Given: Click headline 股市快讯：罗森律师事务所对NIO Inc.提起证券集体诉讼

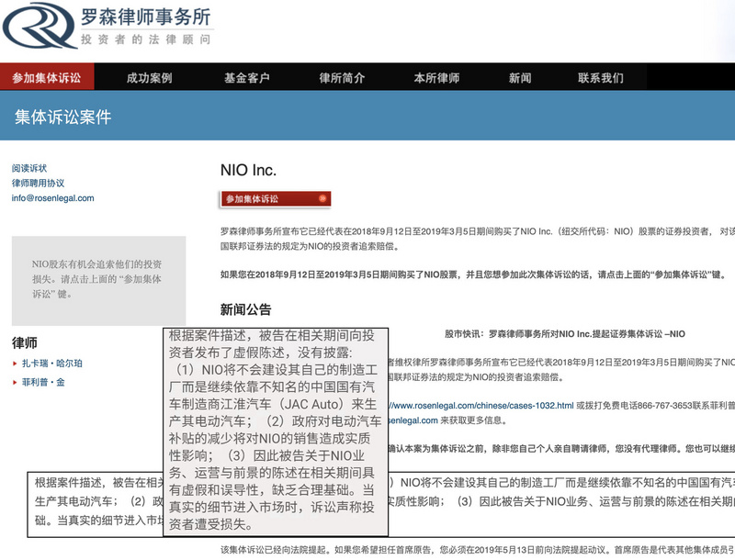Looking at the screenshot, I should click(x=564, y=334).
